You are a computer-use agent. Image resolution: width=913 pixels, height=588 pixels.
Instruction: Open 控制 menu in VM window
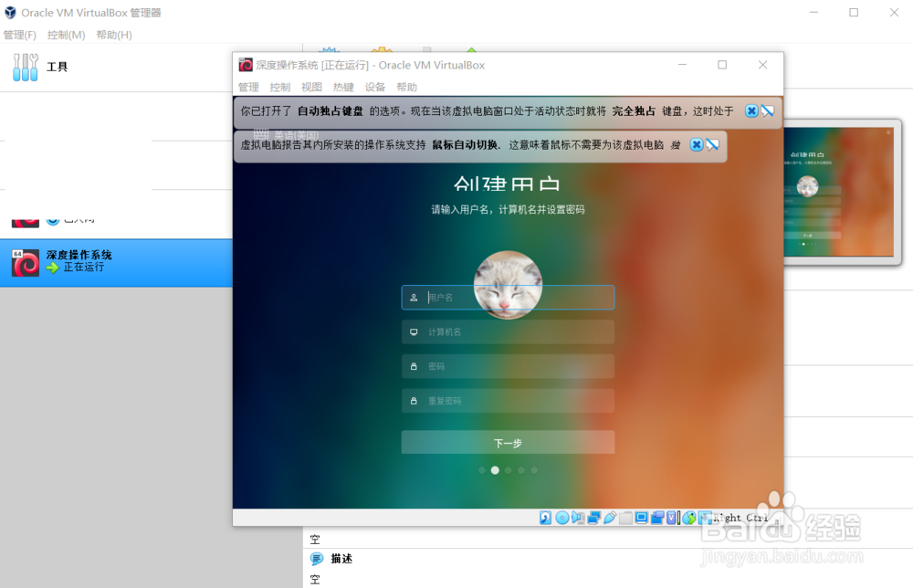pyautogui.click(x=280, y=88)
